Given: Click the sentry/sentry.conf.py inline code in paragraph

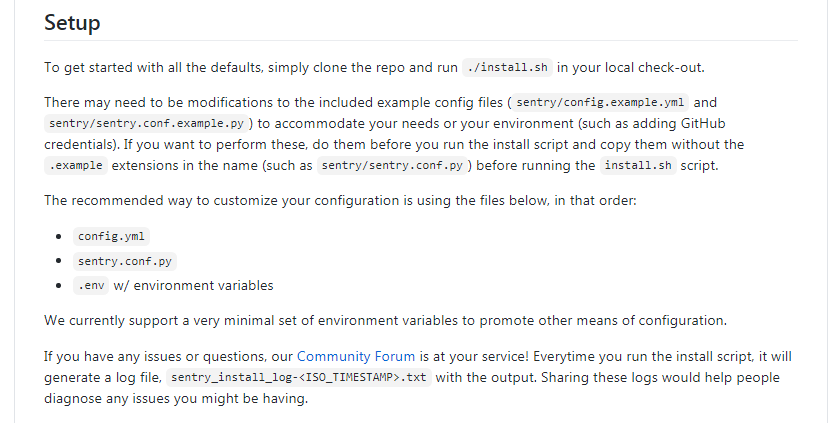Looking at the screenshot, I should [x=392, y=166].
